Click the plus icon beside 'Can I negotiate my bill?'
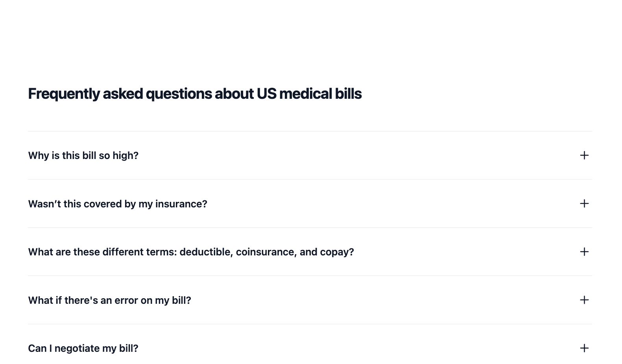Screen dimensions: 622x364 point(584,348)
